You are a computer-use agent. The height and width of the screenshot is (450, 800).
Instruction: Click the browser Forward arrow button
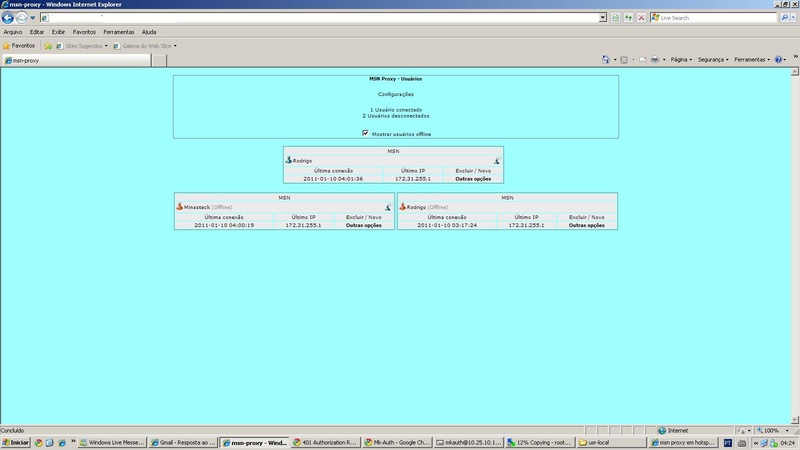point(21,18)
